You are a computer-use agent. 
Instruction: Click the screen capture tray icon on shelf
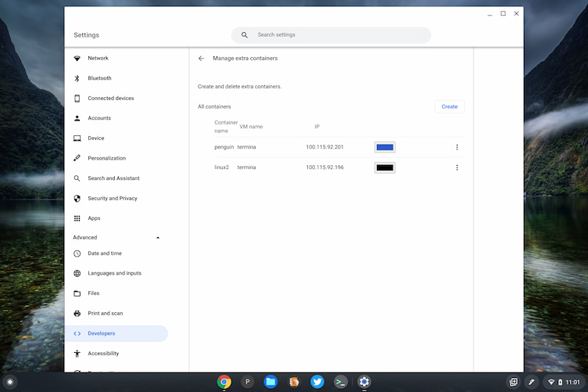[513, 382]
